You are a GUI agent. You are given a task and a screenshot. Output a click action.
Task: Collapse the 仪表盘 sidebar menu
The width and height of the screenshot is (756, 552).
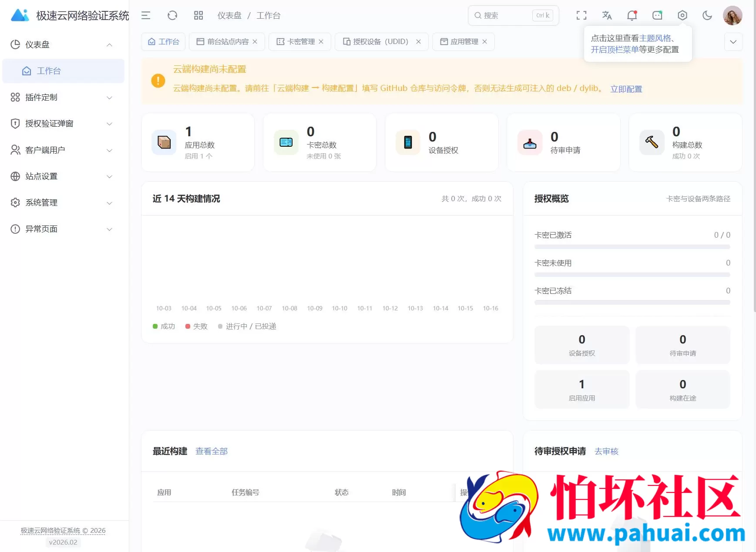[64, 45]
